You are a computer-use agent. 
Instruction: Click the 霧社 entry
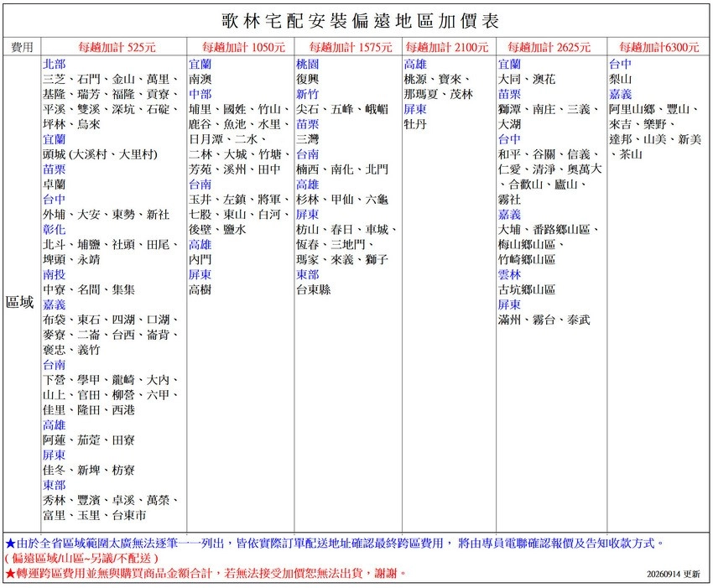pyautogui.click(x=509, y=199)
